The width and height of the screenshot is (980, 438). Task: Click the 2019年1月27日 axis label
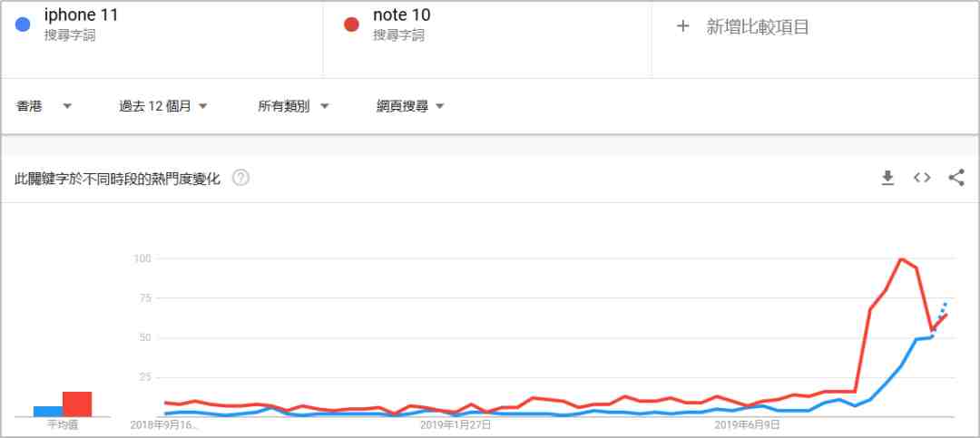[x=455, y=425]
